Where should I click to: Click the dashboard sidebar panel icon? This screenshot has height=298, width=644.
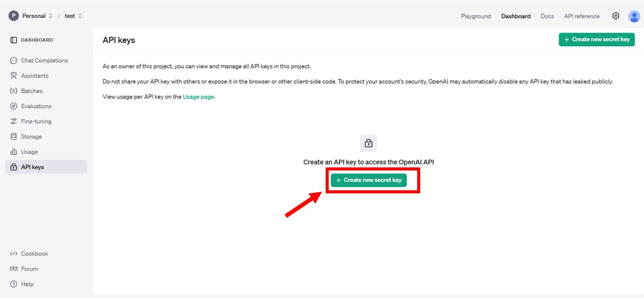tap(13, 40)
